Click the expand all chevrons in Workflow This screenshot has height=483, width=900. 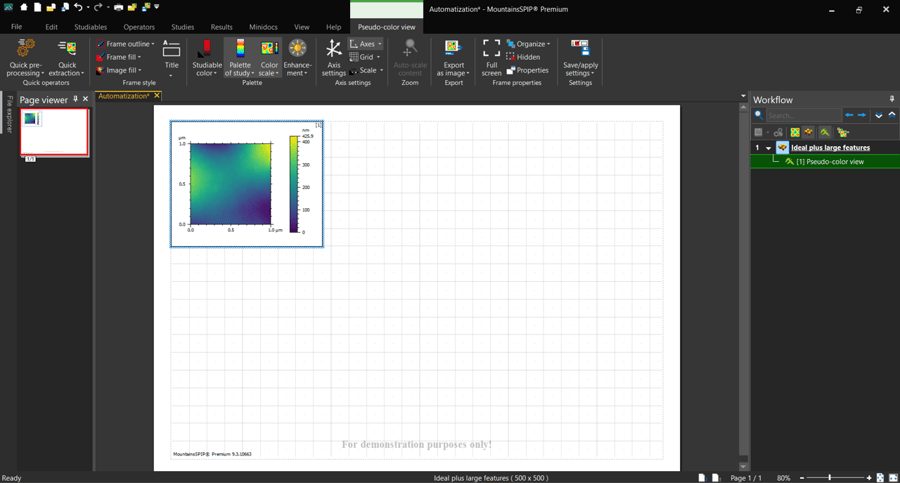point(879,115)
